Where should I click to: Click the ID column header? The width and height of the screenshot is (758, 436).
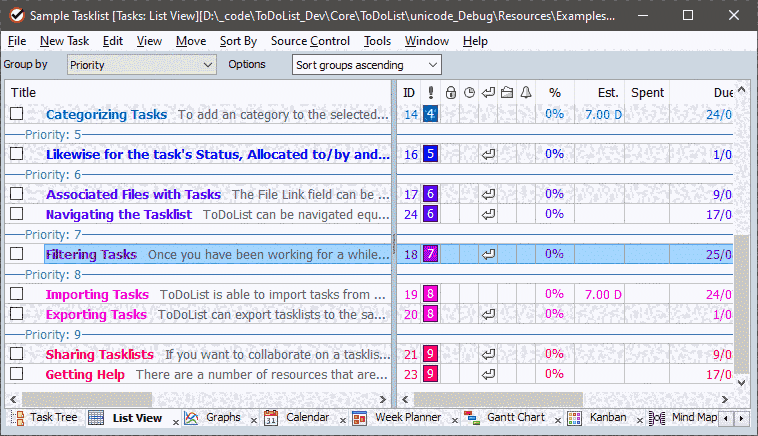click(409, 92)
